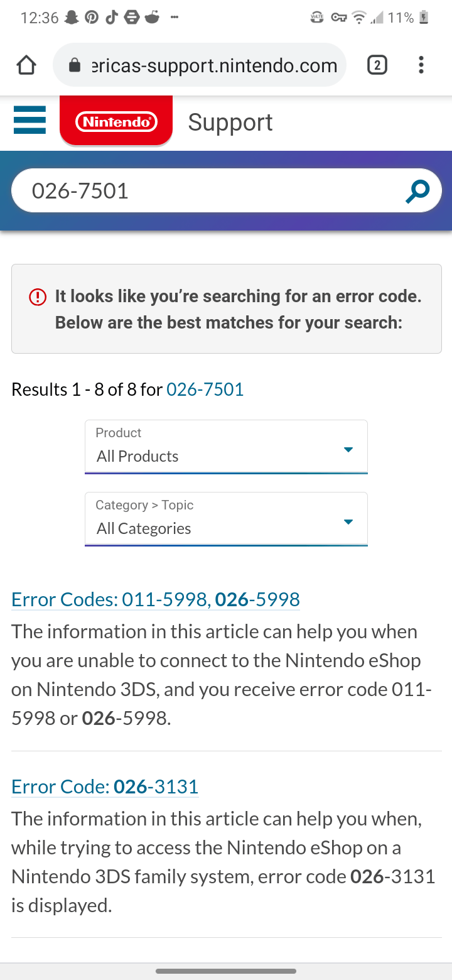The width and height of the screenshot is (452, 980).
Task: Open the Product filter dropdown
Action: coord(226,447)
